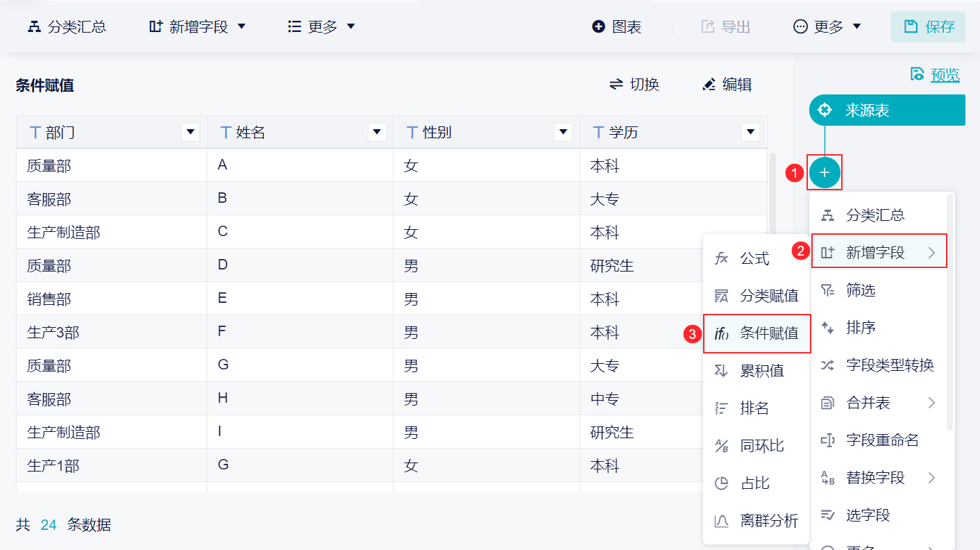
Task: Click 分类汇总 in the top toolbar
Action: (x=67, y=27)
